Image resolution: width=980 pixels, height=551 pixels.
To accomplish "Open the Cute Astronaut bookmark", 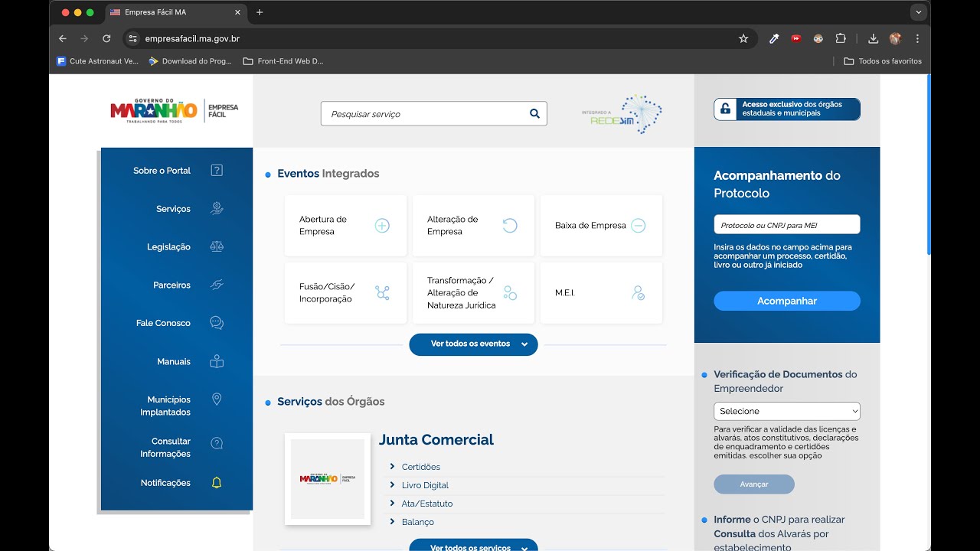I will [98, 61].
